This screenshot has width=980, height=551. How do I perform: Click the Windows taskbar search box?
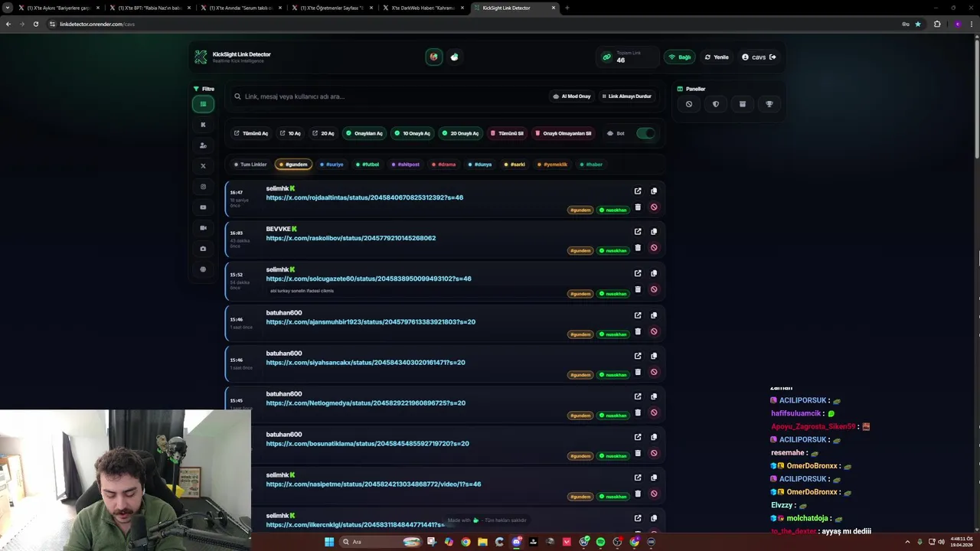point(381,542)
